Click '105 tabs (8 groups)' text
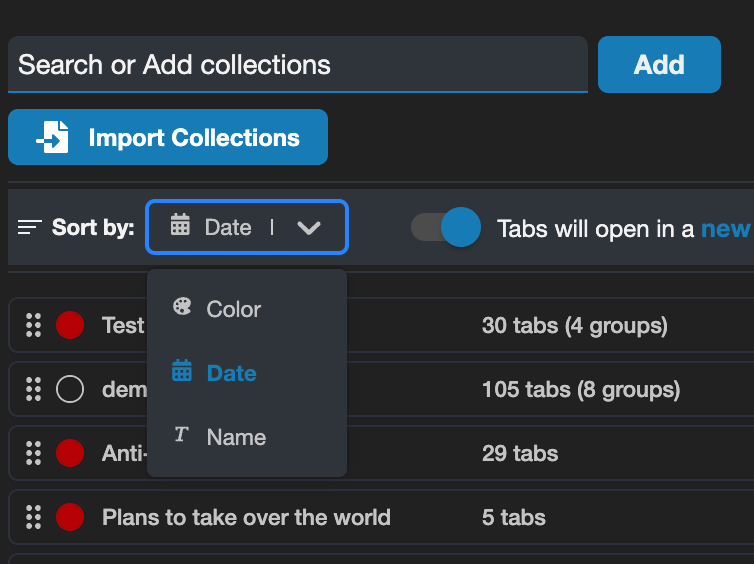754x564 pixels. (581, 389)
